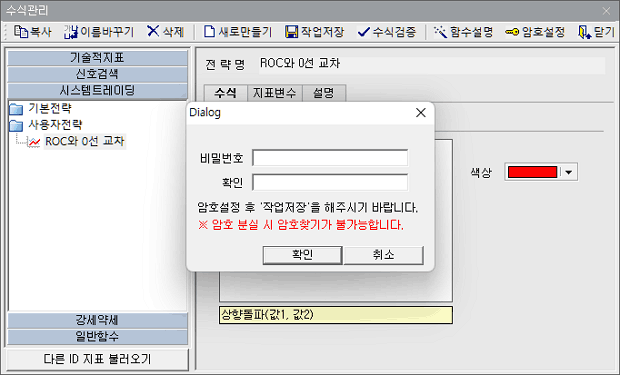This screenshot has width=620, height=375.
Task: Expand the 기술적지표 section
Action: pyautogui.click(x=97, y=58)
